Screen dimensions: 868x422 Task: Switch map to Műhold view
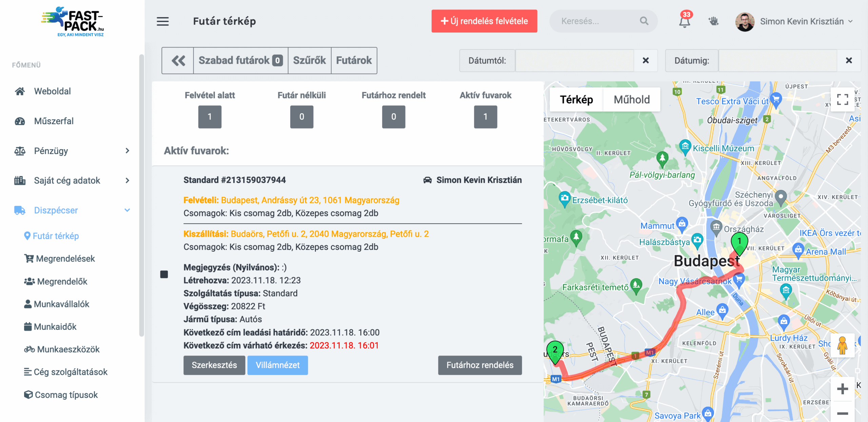[x=631, y=100]
